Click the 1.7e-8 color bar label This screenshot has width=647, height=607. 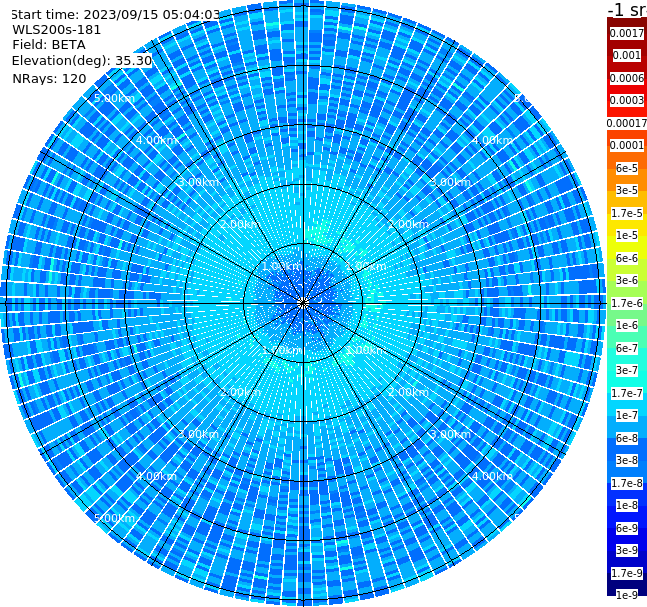tap(627, 483)
